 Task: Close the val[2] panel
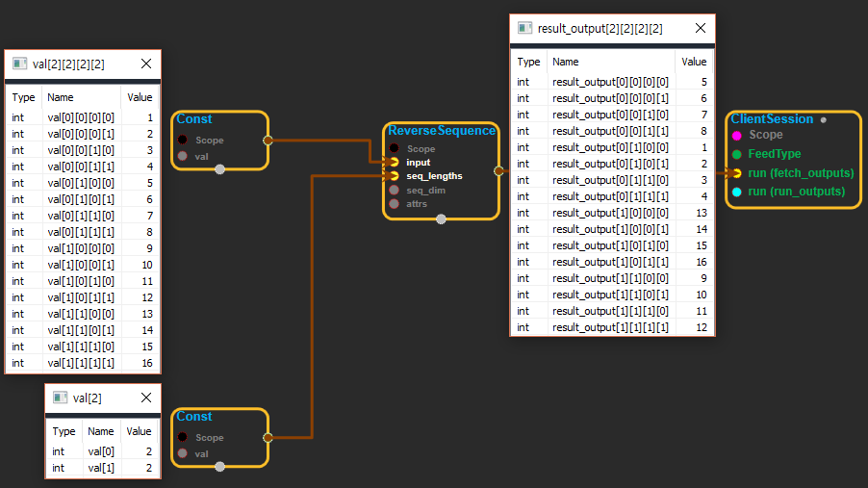[x=146, y=398]
